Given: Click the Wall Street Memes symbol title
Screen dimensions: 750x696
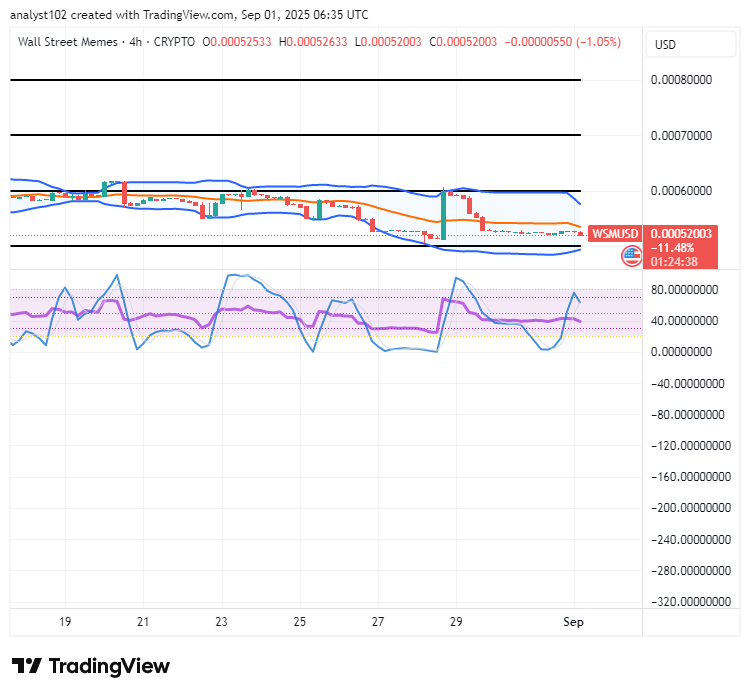Looking at the screenshot, I should (67, 42).
